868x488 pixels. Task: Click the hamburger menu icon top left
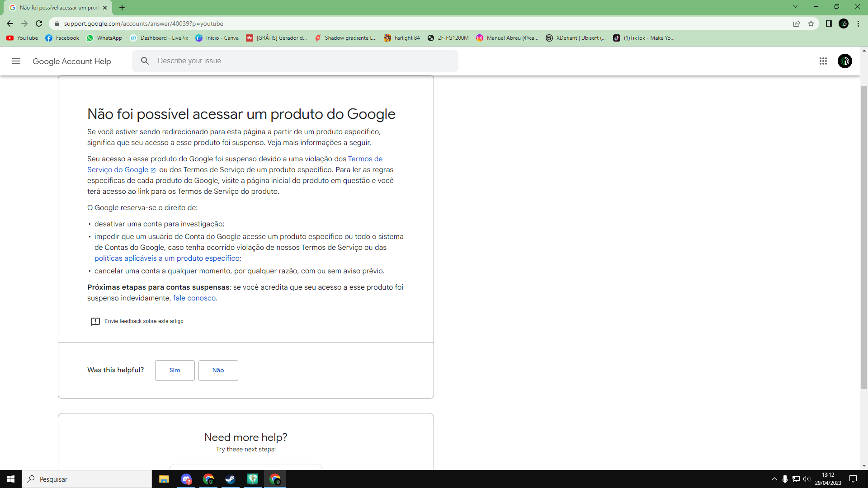pos(15,61)
